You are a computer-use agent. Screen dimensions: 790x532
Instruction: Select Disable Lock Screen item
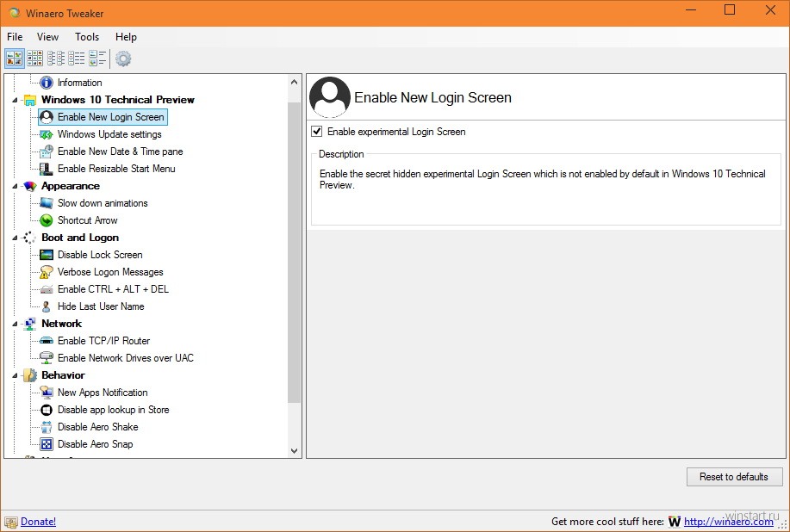(x=100, y=255)
